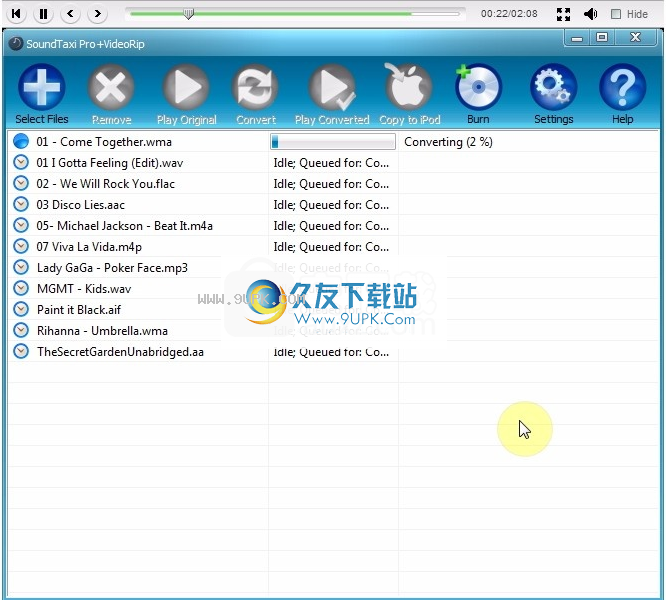Toggle fullscreen mode icon
This screenshot has width=668, height=604.
[563, 14]
